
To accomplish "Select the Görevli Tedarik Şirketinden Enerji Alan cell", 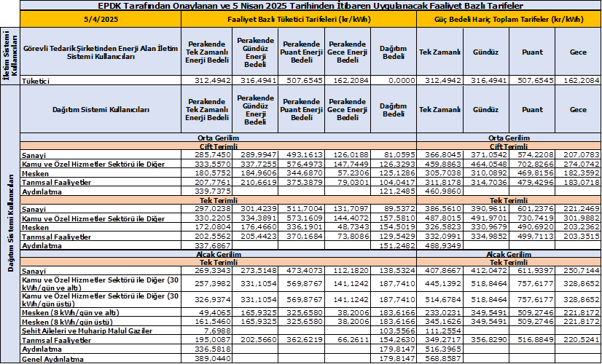I will [x=101, y=51].
